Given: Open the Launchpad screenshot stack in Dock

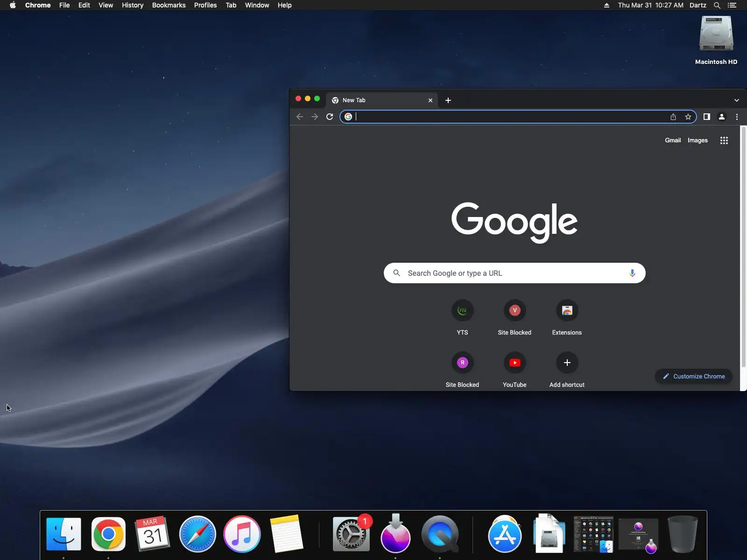Looking at the screenshot, I should click(593, 534).
